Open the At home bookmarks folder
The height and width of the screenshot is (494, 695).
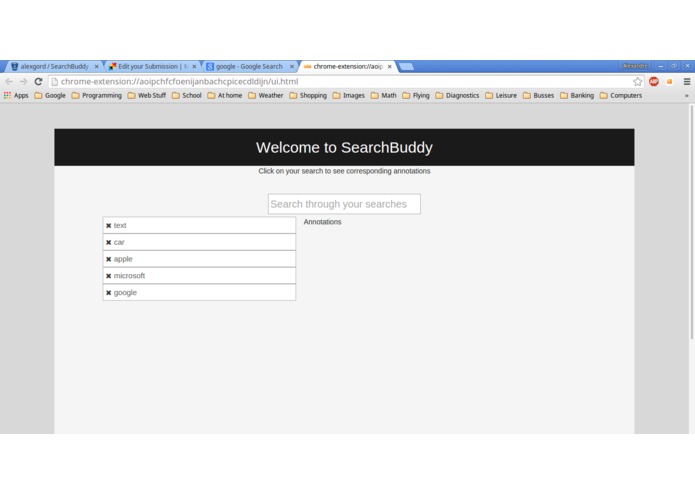click(225, 95)
